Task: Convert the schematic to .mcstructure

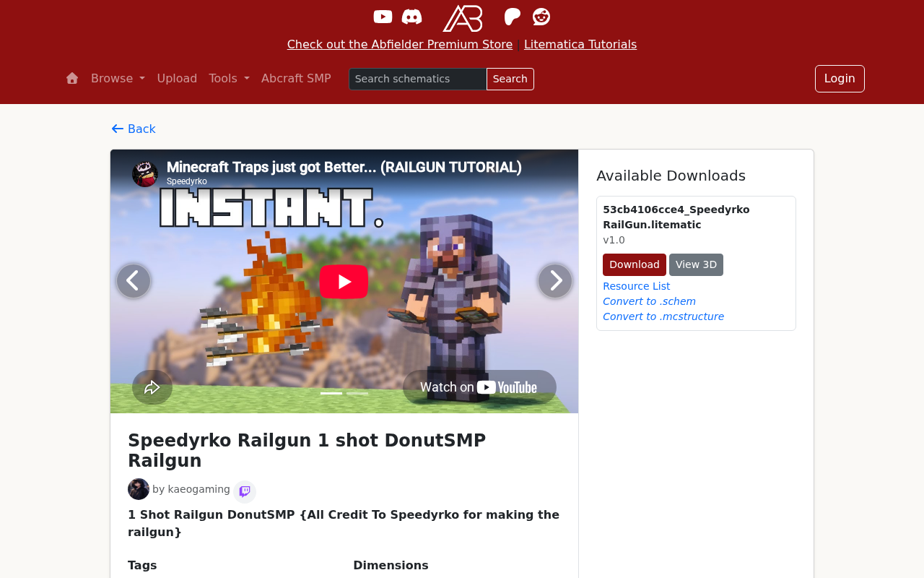Action: pyautogui.click(x=663, y=316)
